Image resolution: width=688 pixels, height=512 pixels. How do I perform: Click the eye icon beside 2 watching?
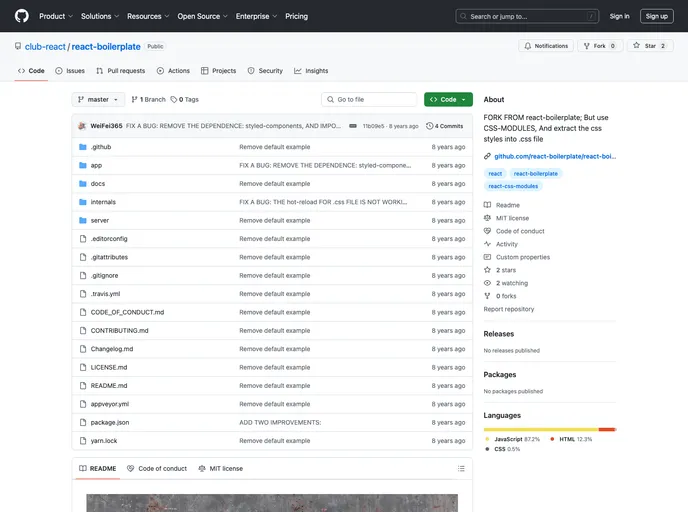(487, 283)
